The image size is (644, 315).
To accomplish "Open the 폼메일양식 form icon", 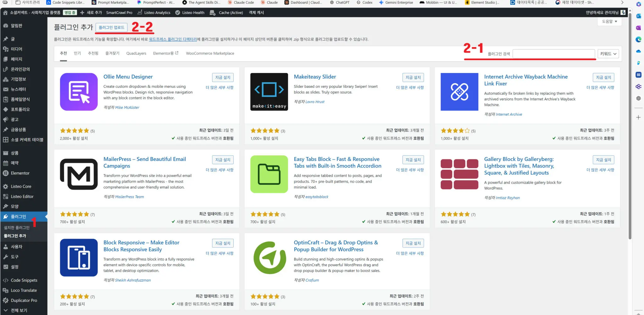I will point(5,99).
